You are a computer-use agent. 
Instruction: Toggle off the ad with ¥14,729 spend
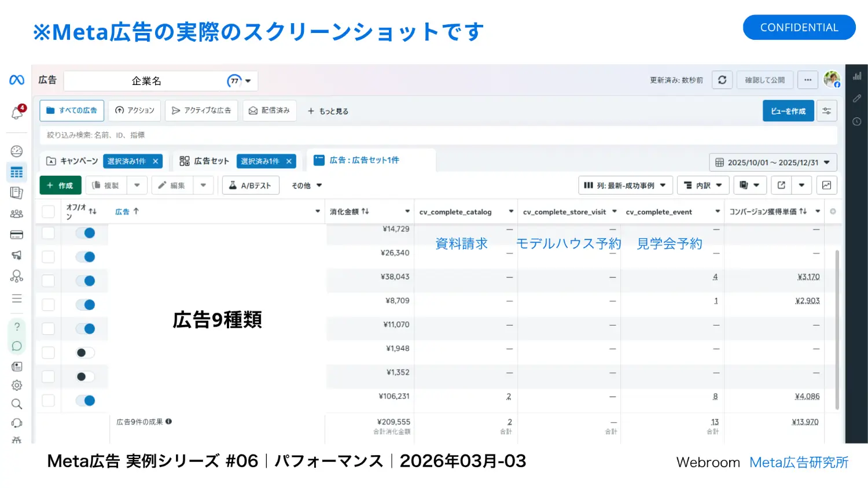(86, 233)
